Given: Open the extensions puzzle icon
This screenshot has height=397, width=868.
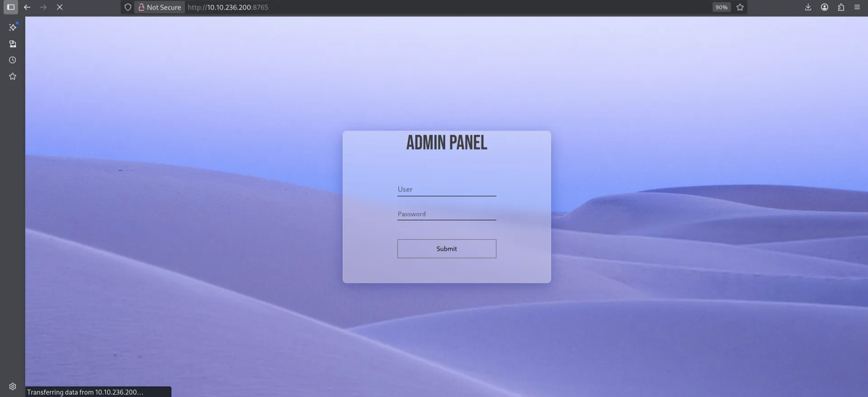Looking at the screenshot, I should pyautogui.click(x=841, y=7).
